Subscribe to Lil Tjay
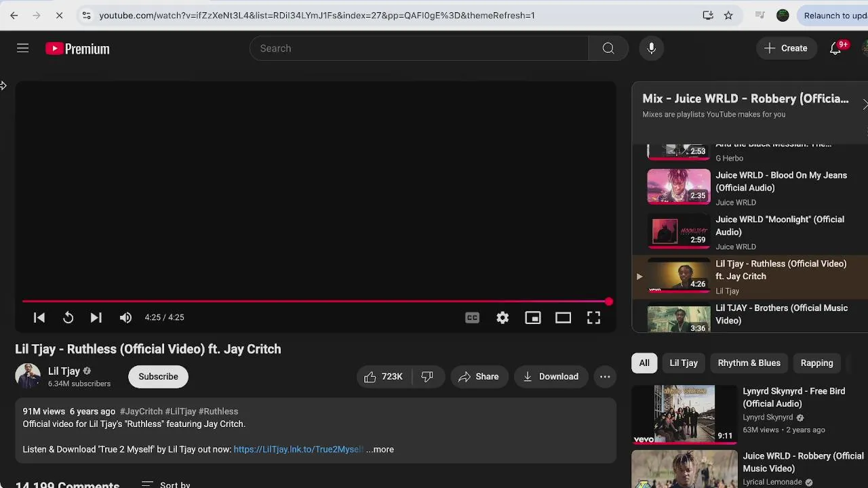Viewport: 868px width, 488px height. [x=158, y=376]
